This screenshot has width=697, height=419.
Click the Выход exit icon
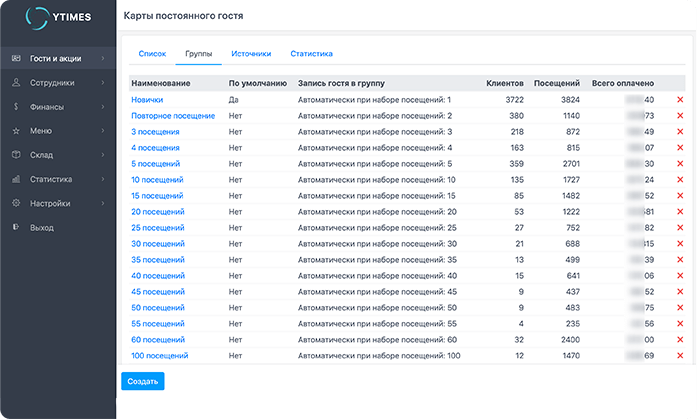(16, 227)
